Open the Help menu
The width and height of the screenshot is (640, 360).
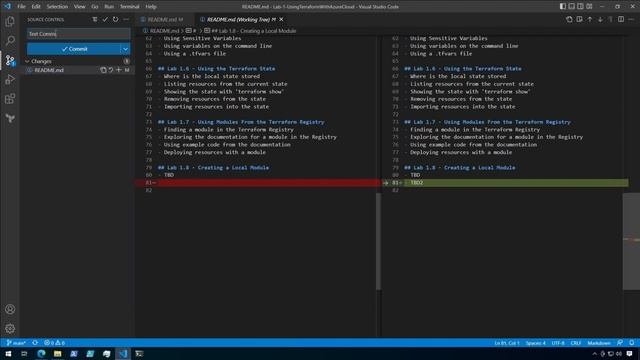(151, 7)
